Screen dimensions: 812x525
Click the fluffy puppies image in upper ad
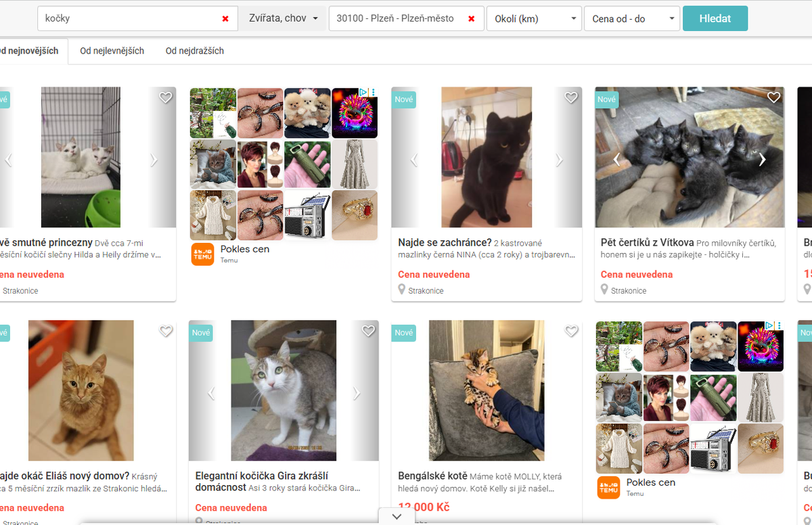point(307,112)
